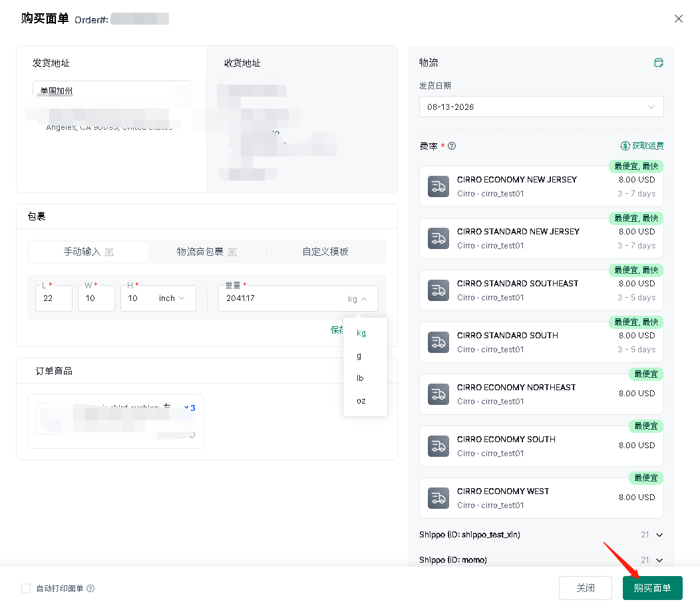Switch to the 自定义模板 tab
The height and width of the screenshot is (604, 700).
[325, 252]
